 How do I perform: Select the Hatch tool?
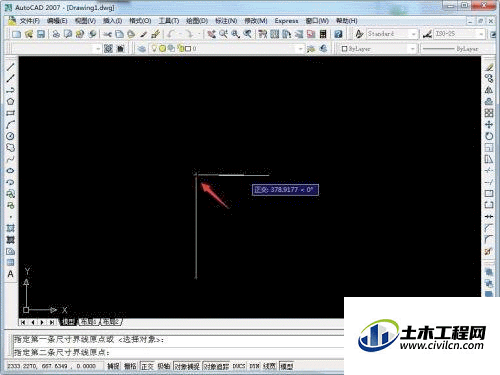click(x=10, y=228)
